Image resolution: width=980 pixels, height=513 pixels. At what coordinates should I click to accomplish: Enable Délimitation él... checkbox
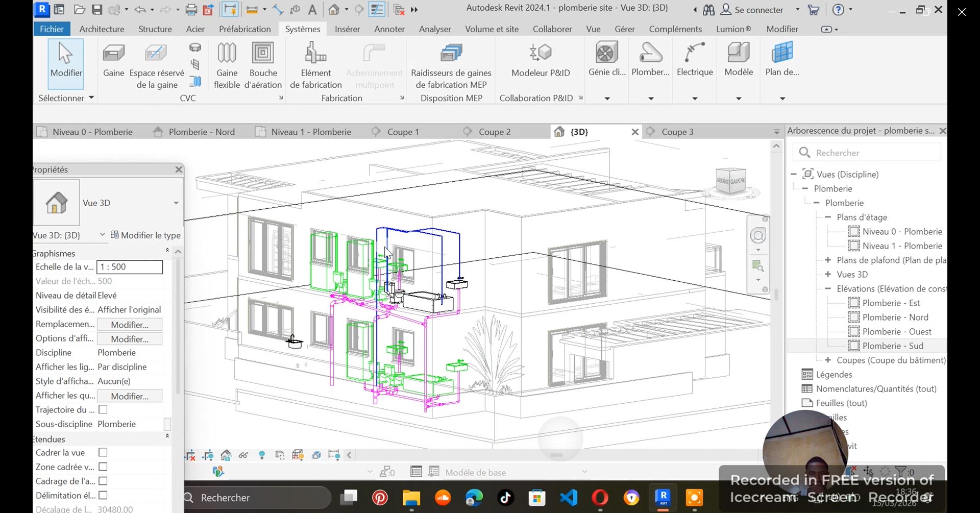click(x=103, y=496)
